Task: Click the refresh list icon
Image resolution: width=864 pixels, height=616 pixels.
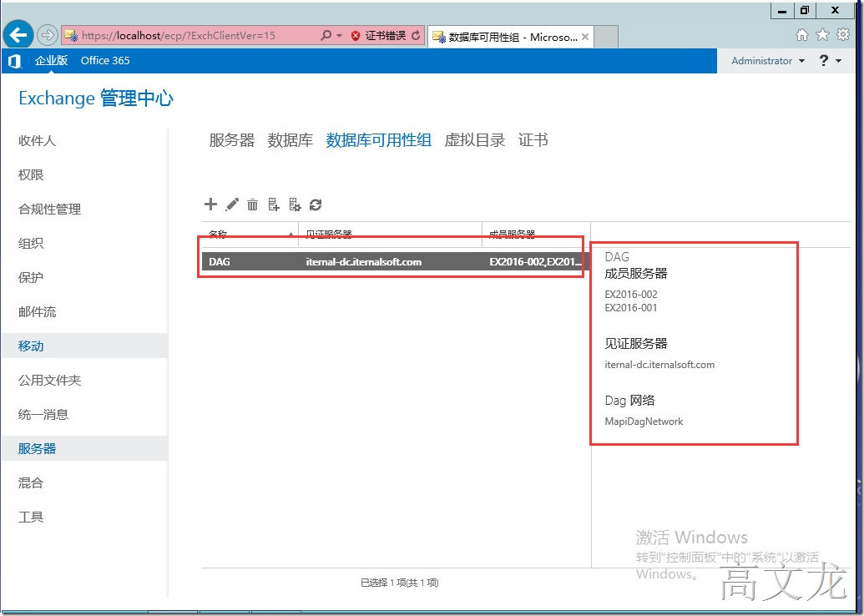Action: [316, 205]
